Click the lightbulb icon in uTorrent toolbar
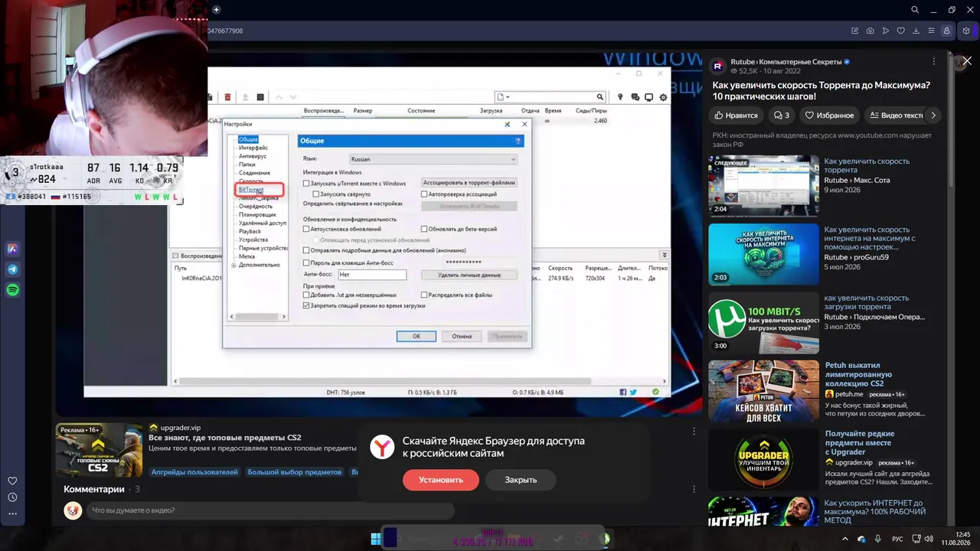This screenshot has height=551, width=980. click(x=620, y=97)
